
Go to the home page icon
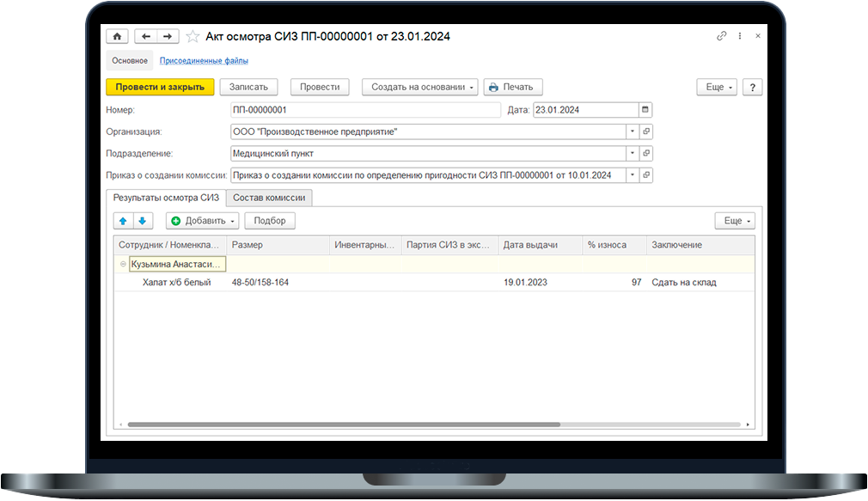click(x=117, y=37)
